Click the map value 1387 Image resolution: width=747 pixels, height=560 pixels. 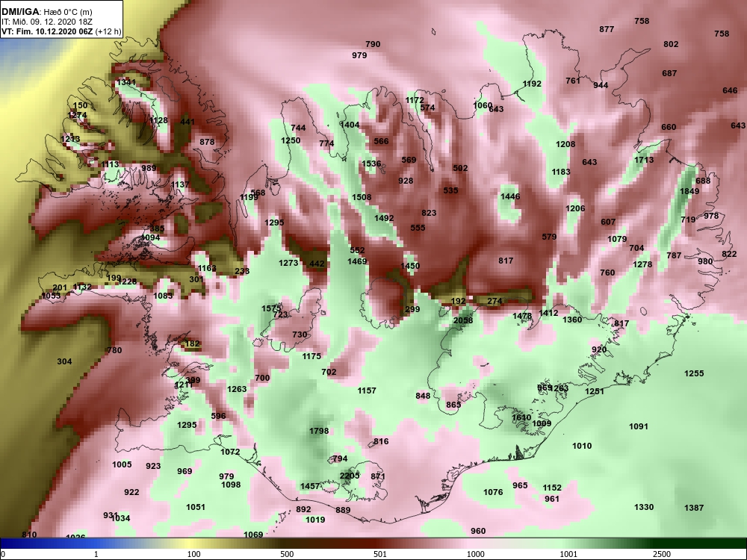[x=694, y=508]
